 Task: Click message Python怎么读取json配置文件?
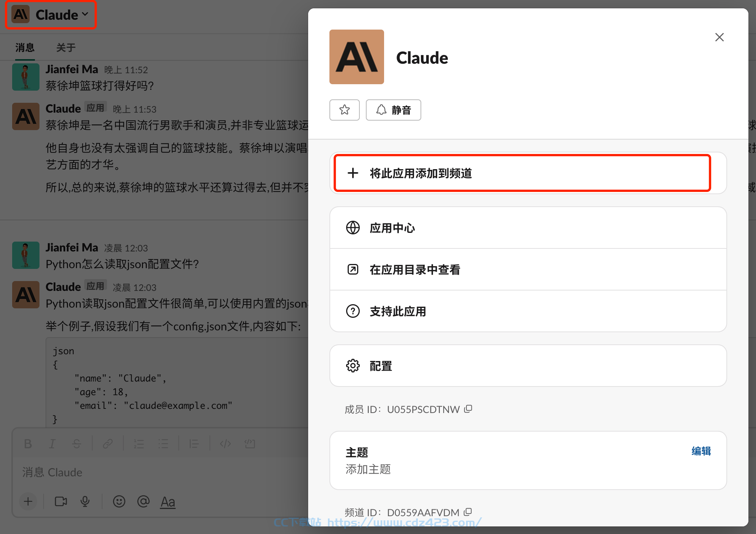[122, 264]
